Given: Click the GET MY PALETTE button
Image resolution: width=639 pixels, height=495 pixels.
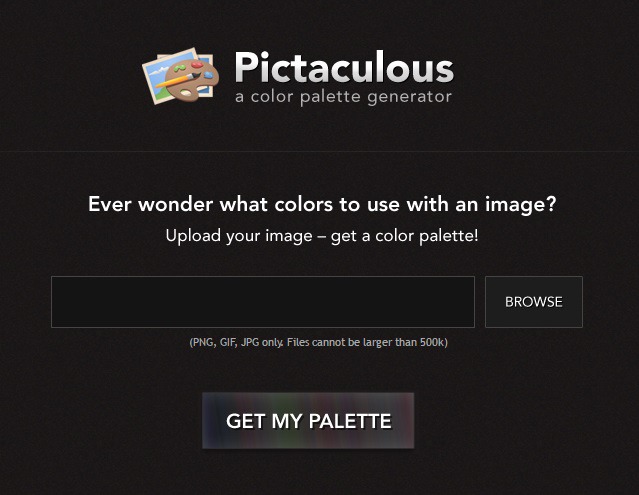Looking at the screenshot, I should click(x=308, y=420).
